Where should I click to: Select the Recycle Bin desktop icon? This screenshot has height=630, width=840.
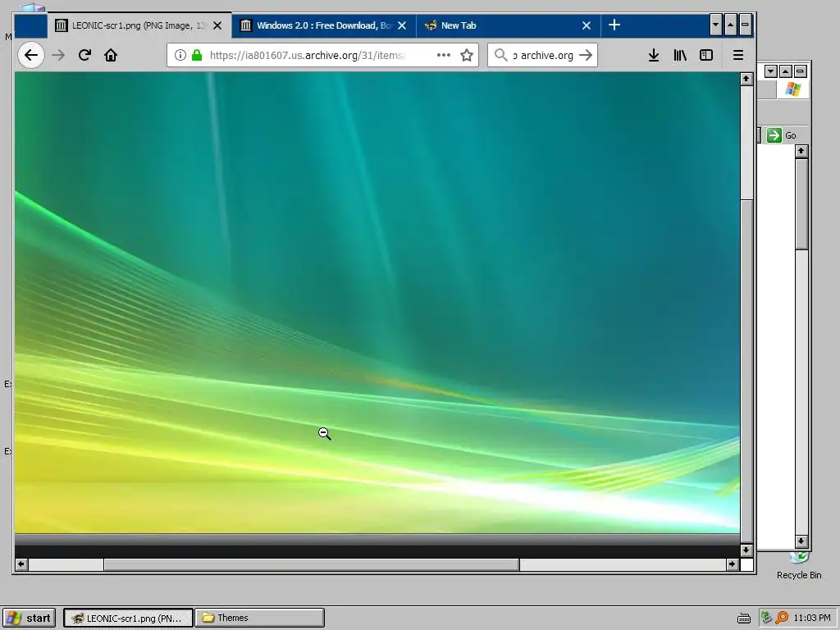(799, 566)
